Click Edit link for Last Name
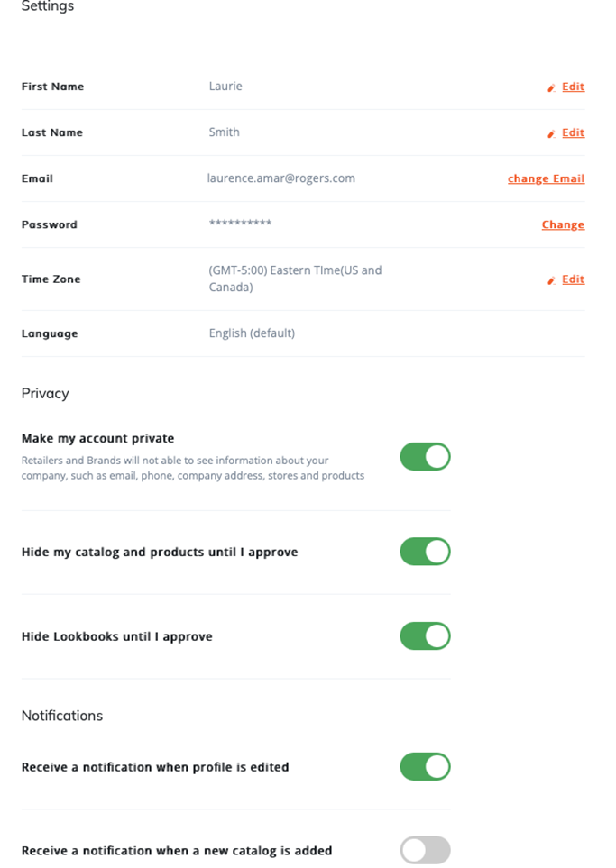Viewport: 616px width, 868px height. pos(573,132)
